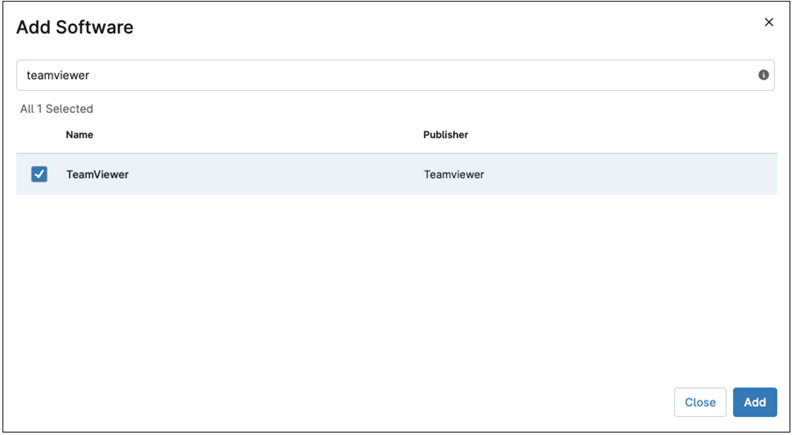Viewport: 792px width, 435px height.
Task: Click the Add button
Action: (755, 402)
